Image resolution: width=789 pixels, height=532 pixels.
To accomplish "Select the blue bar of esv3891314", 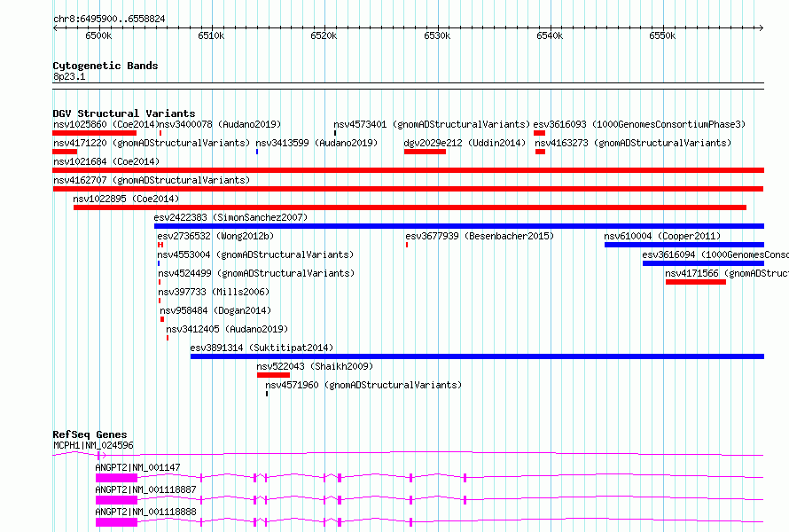I will pos(477,356).
